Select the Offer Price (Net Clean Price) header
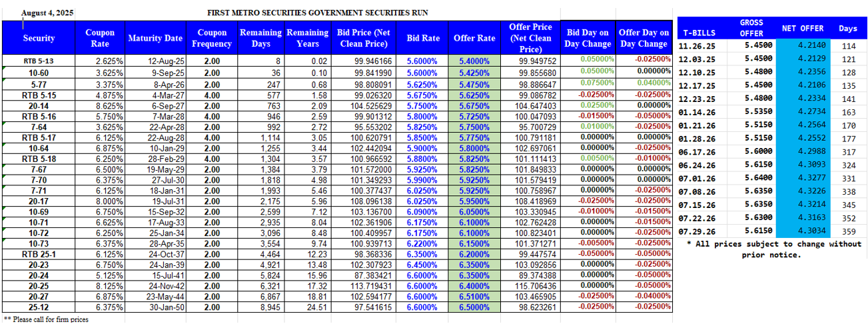Screen dimensions: 868x332 [530, 38]
